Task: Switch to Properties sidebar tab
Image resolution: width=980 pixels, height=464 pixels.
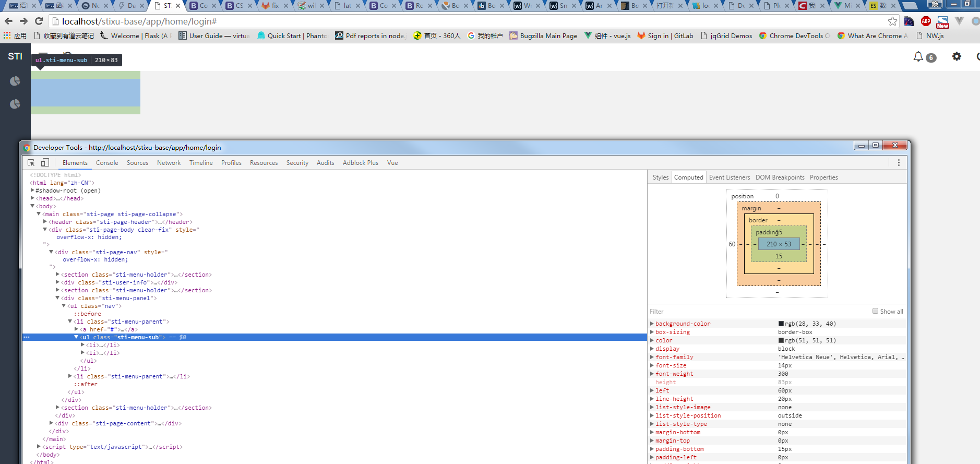Action: [x=824, y=177]
